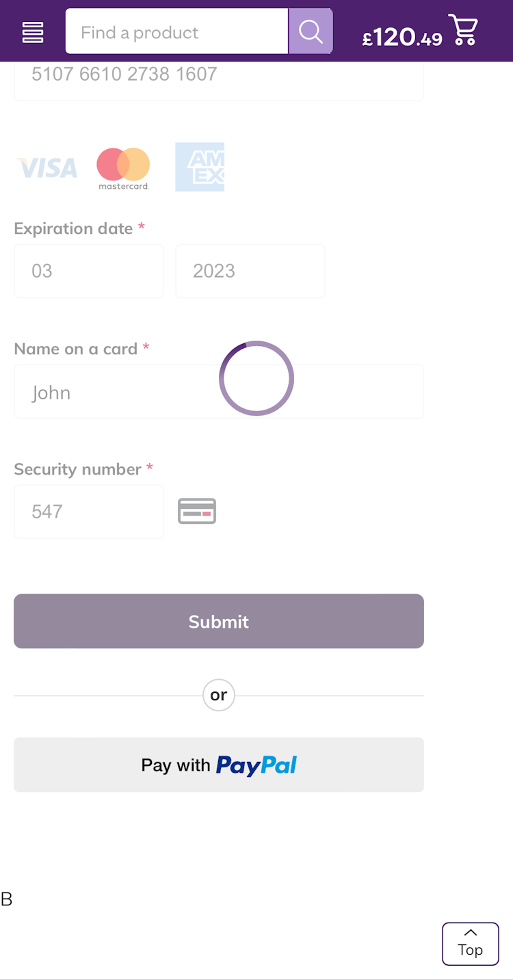
Task: Choose Pay with PayPal
Action: click(219, 765)
